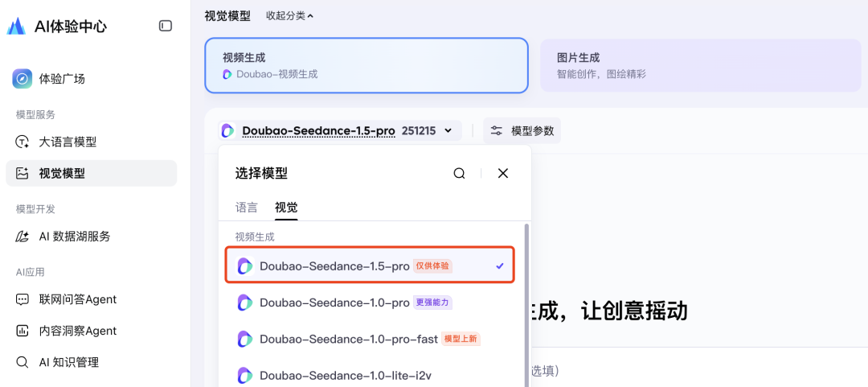Click the icon beside Doubao-Seedance-1.0-pro-fast
The image size is (868, 387).
[x=245, y=339]
